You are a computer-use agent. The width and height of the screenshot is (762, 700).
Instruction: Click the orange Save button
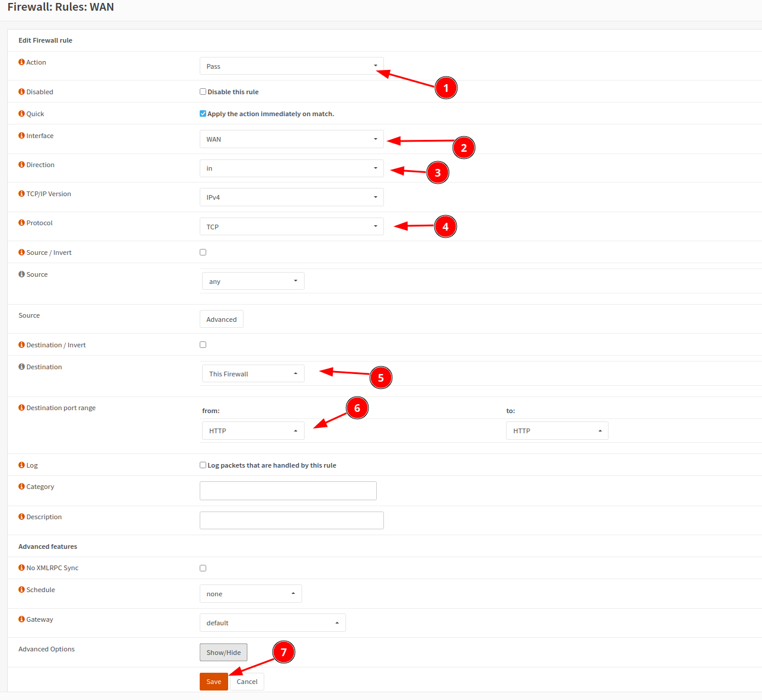tap(214, 682)
